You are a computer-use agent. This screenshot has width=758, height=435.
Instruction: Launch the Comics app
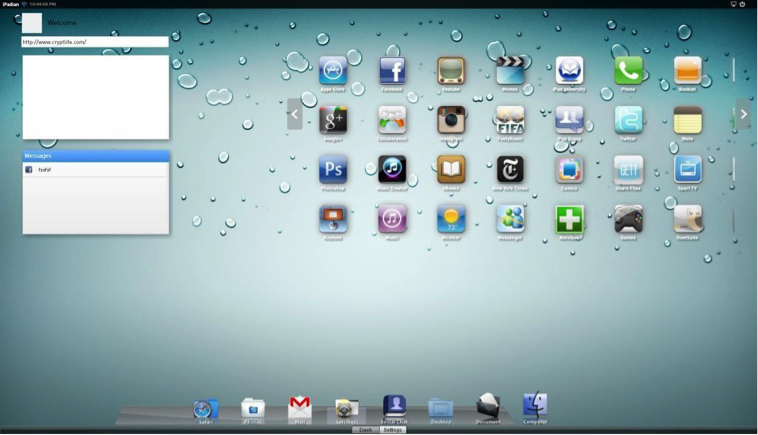[x=569, y=170]
